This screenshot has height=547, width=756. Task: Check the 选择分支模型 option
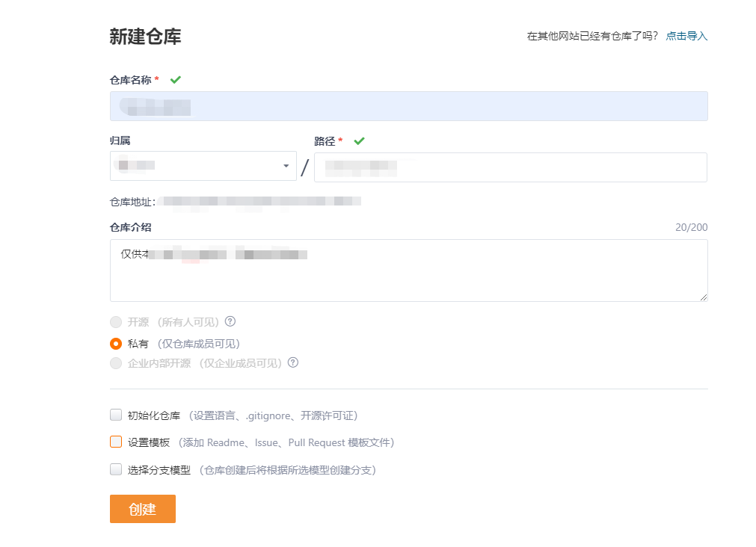[116, 470]
